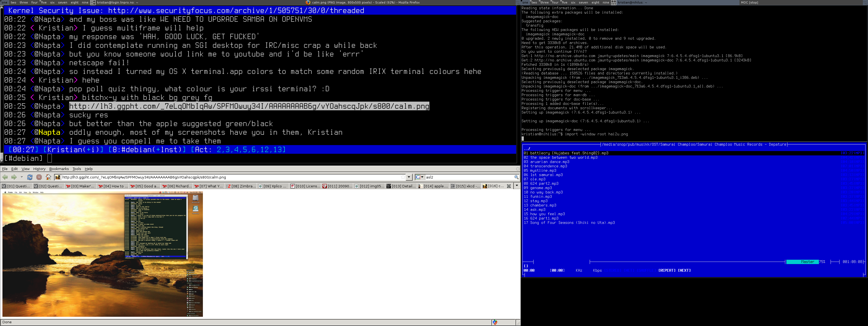This screenshot has height=326, width=868.
Task: Toggle the [NEXT] indicator in MOC
Action: coord(684,271)
